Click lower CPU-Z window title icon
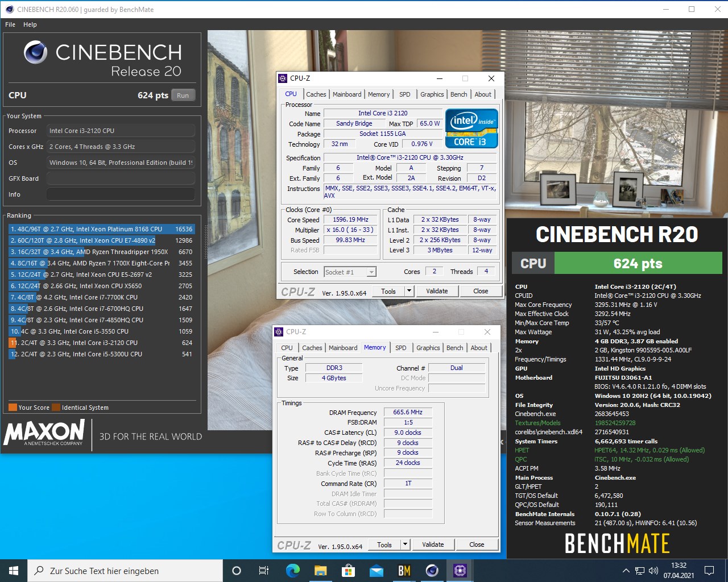This screenshot has height=582, width=728. click(x=279, y=332)
